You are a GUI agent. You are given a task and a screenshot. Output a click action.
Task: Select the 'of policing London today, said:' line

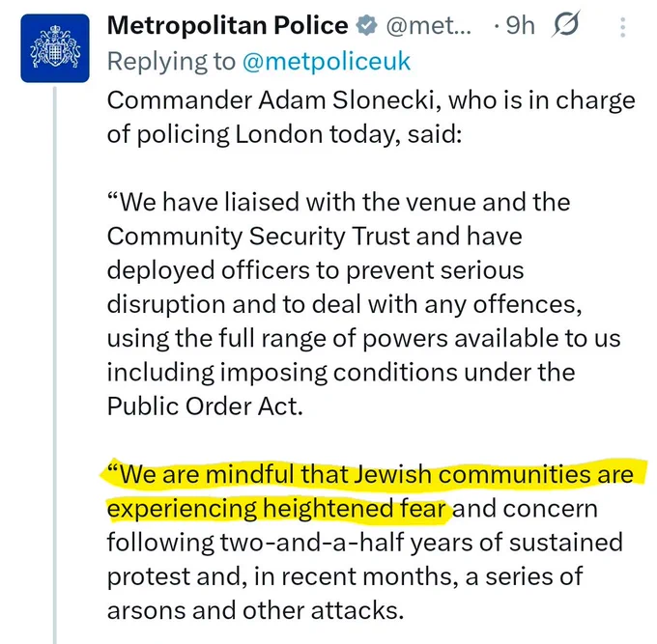point(284,135)
